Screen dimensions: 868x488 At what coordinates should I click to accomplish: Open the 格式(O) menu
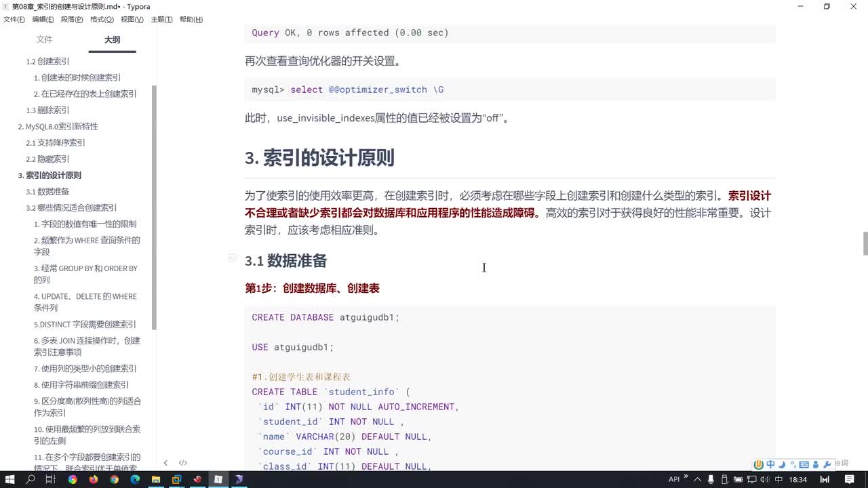102,19
